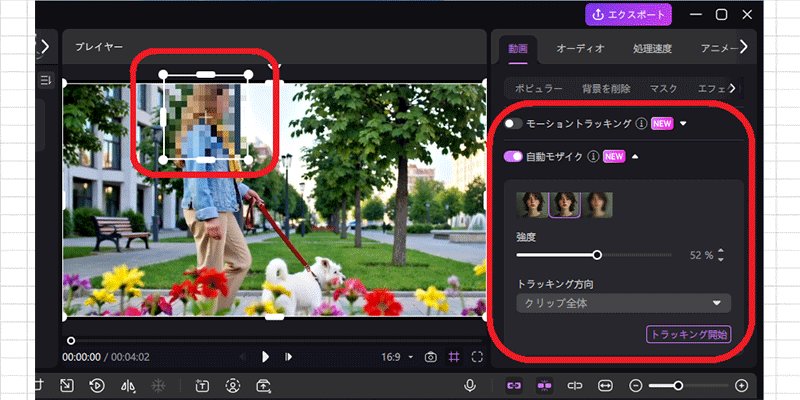The image size is (800, 400).
Task: Zoom out timeline with minus icon
Action: (635, 386)
